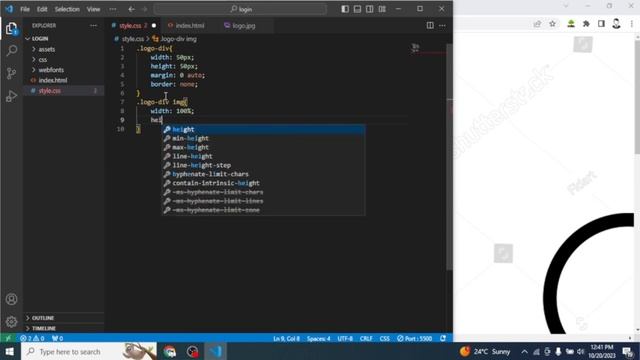Open Explorer panel more actions ellipsis
Image resolution: width=640 pixels, height=360 pixels.
tap(93, 25)
